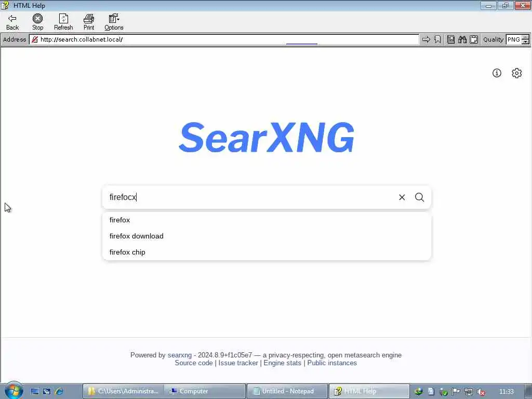The image size is (532, 399).
Task: Click the page icon before the URL
Action: coord(35,39)
